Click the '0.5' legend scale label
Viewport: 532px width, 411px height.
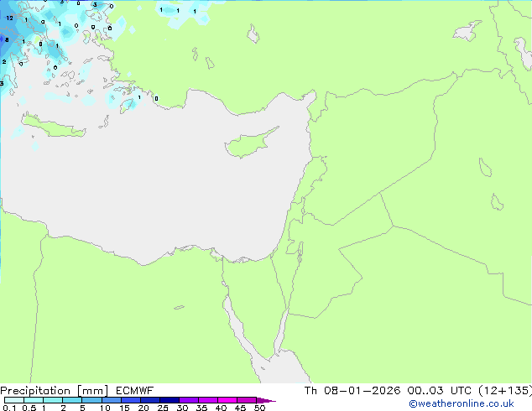point(29,408)
